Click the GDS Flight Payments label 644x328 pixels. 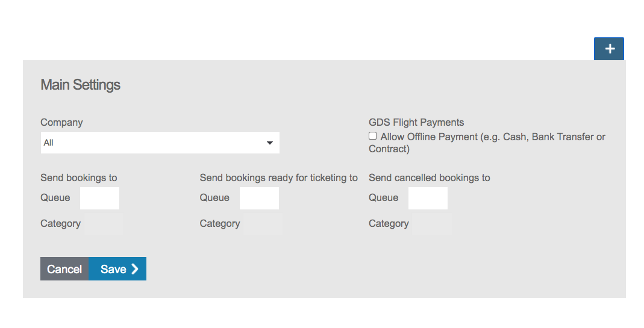(416, 122)
